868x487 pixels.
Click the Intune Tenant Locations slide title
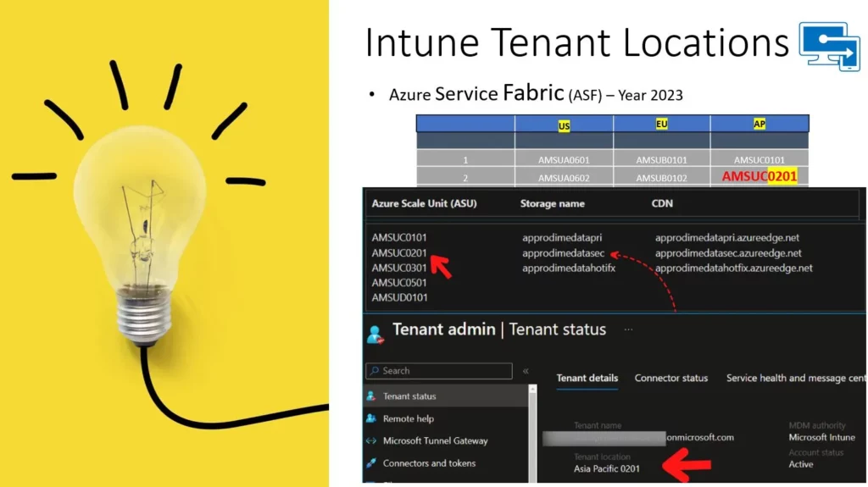[576, 42]
